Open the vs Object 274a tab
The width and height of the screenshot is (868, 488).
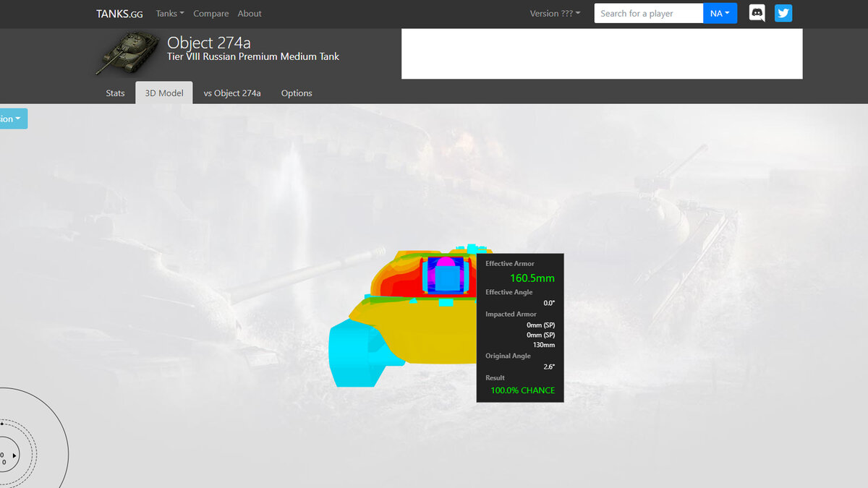pos(232,93)
